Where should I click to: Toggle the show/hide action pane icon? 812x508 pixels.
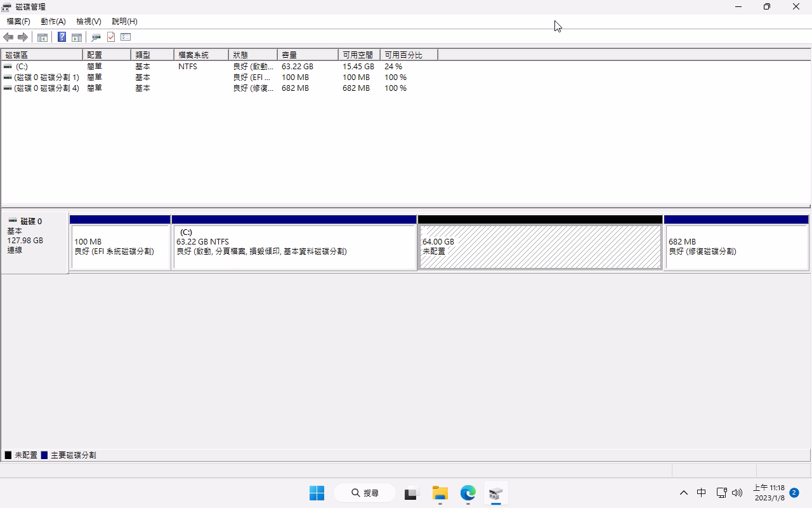77,37
